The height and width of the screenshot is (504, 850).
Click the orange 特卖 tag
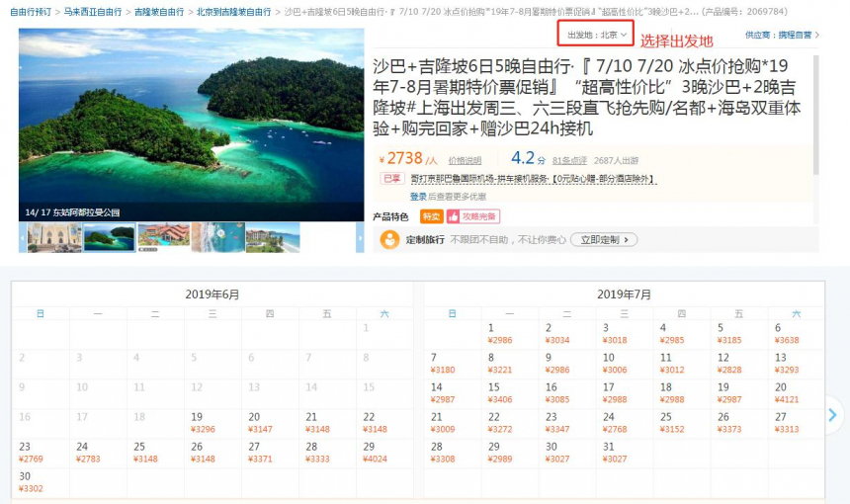coord(432,216)
